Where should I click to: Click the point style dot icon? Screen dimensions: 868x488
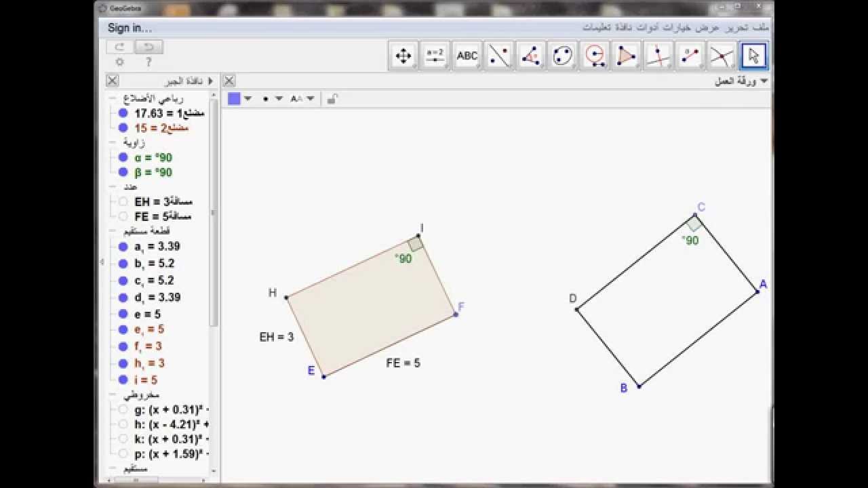pos(266,99)
